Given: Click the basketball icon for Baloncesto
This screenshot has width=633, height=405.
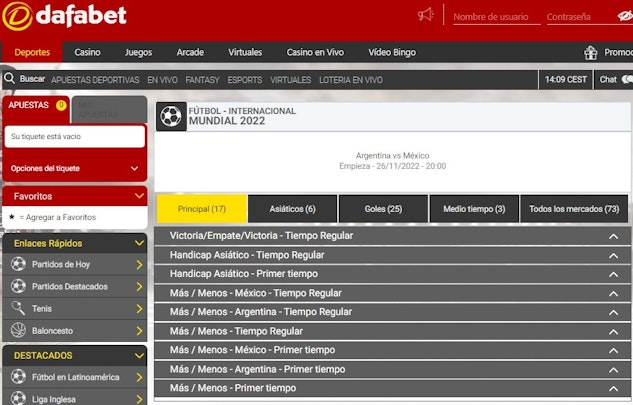Looking at the screenshot, I should coord(18,330).
